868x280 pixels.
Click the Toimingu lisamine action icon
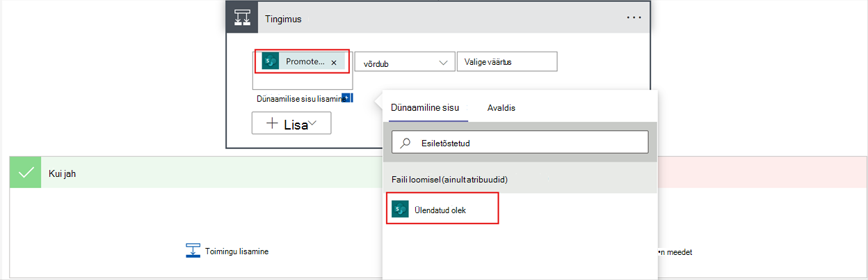pos(193,251)
